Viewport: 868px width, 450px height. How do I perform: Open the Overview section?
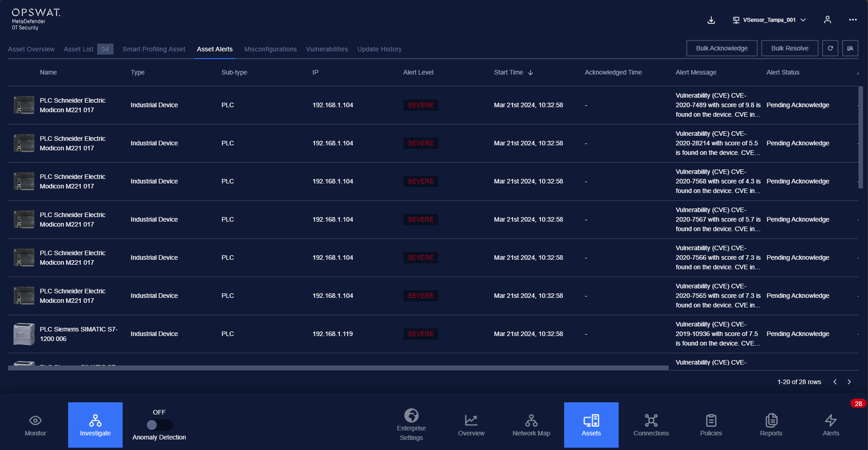471,425
